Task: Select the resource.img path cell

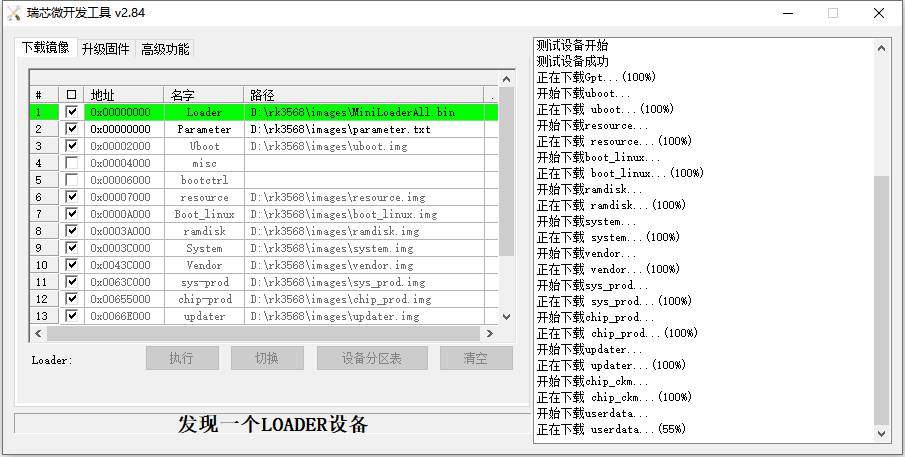Action: pyautogui.click(x=364, y=197)
